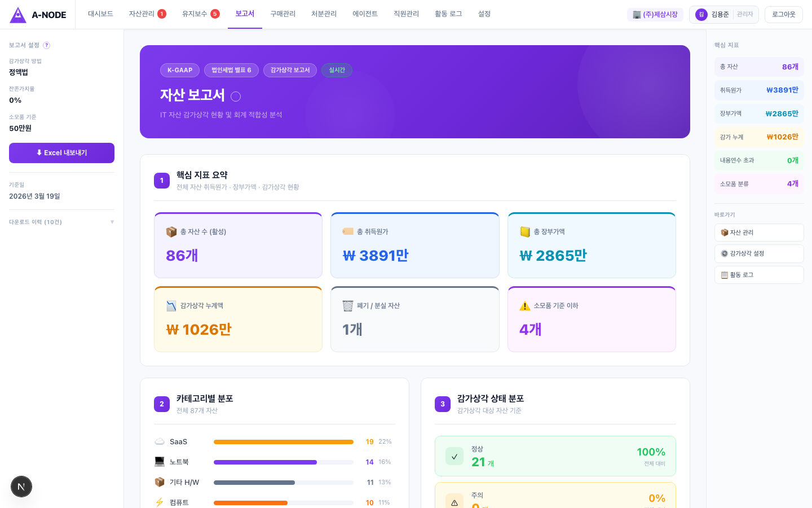Click the Excel 내보내기 button
This screenshot has height=508, width=812.
tap(61, 153)
